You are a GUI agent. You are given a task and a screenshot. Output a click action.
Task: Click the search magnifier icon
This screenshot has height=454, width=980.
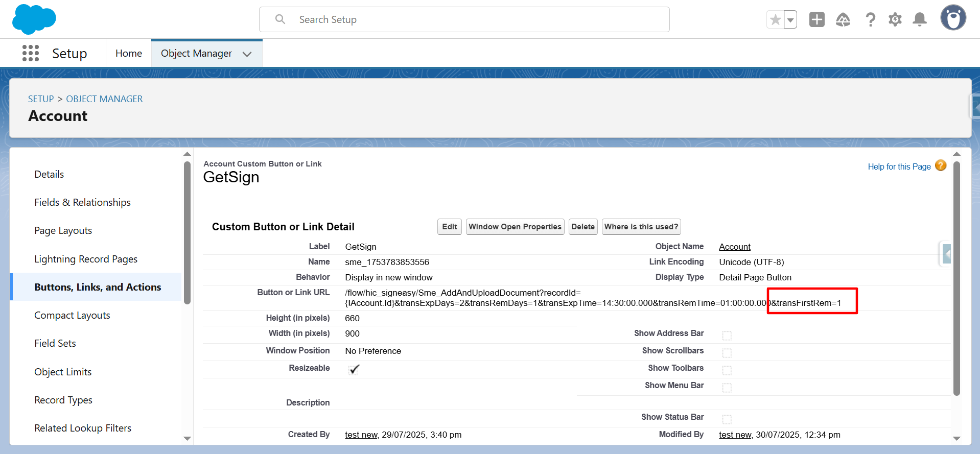280,19
